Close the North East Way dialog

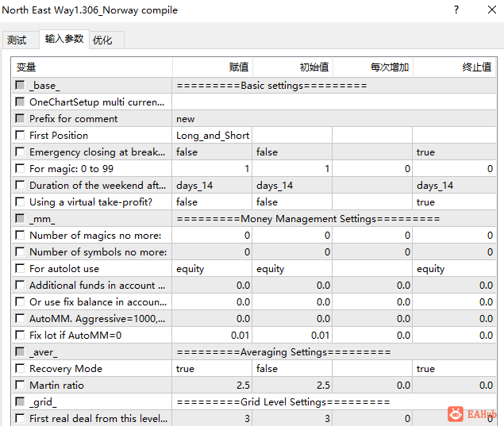point(492,10)
